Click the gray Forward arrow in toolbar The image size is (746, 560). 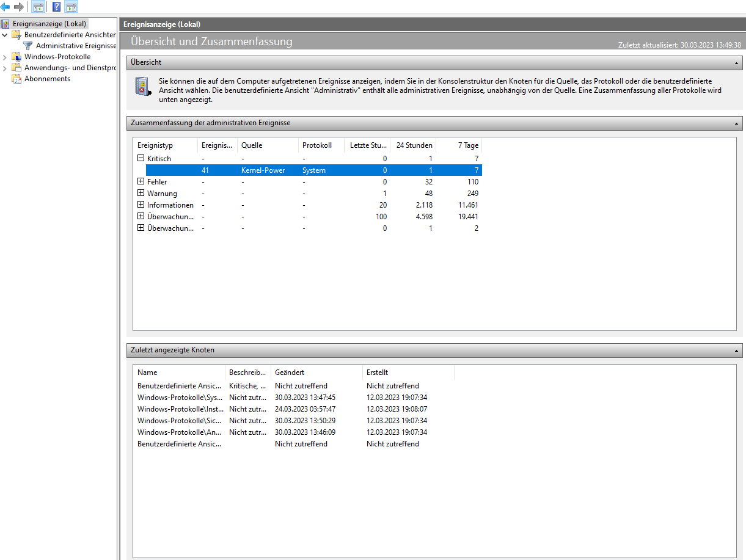coord(19,7)
